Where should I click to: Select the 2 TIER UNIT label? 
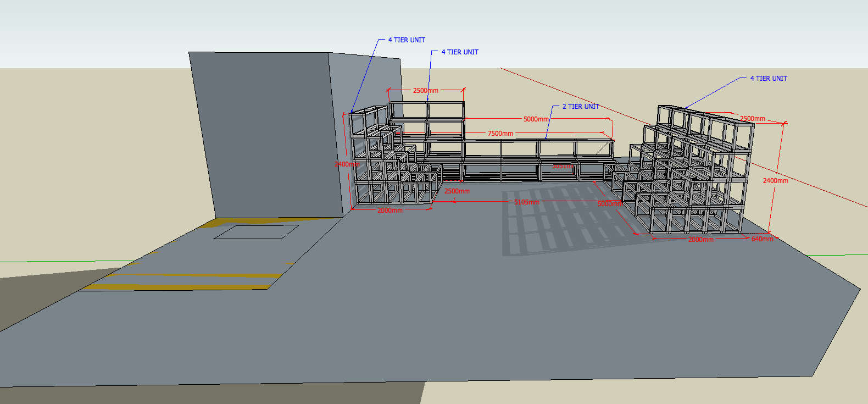[x=580, y=107]
